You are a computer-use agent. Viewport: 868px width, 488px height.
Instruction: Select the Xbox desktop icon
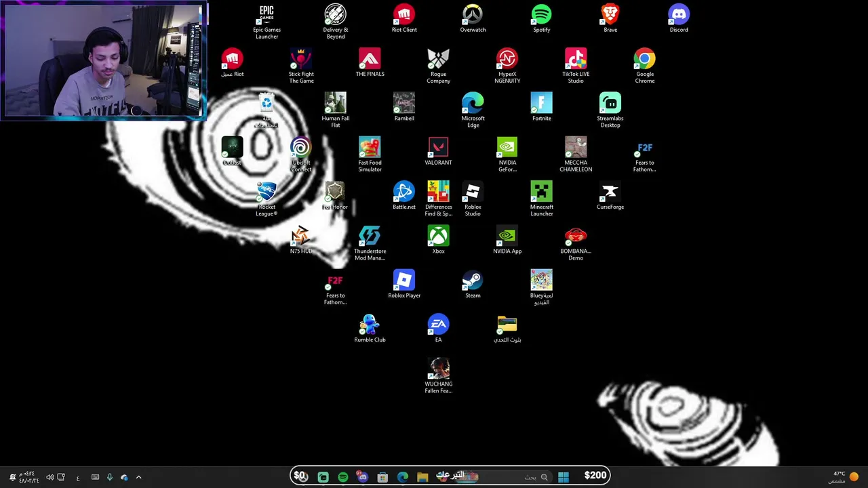pyautogui.click(x=438, y=239)
